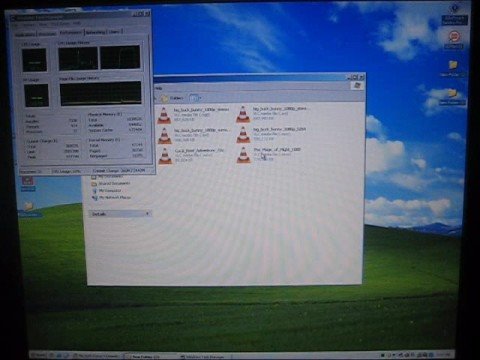The height and width of the screenshot is (360, 480).
Task: Select second-row right big_buck_bunny VLC cone icon
Action: [x=243, y=135]
